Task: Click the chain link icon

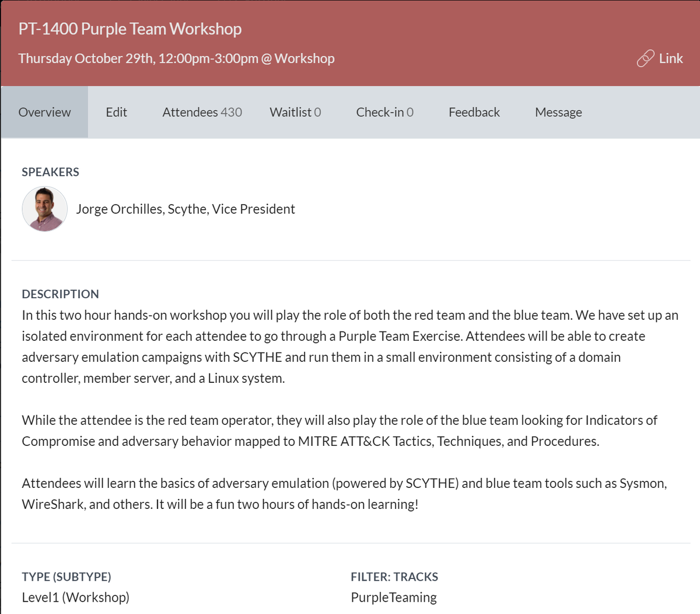Action: tap(645, 58)
